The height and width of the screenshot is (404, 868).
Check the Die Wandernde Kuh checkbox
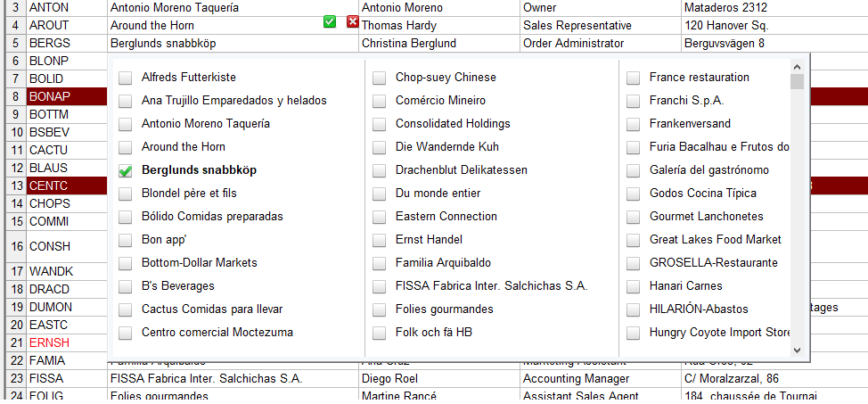click(380, 147)
